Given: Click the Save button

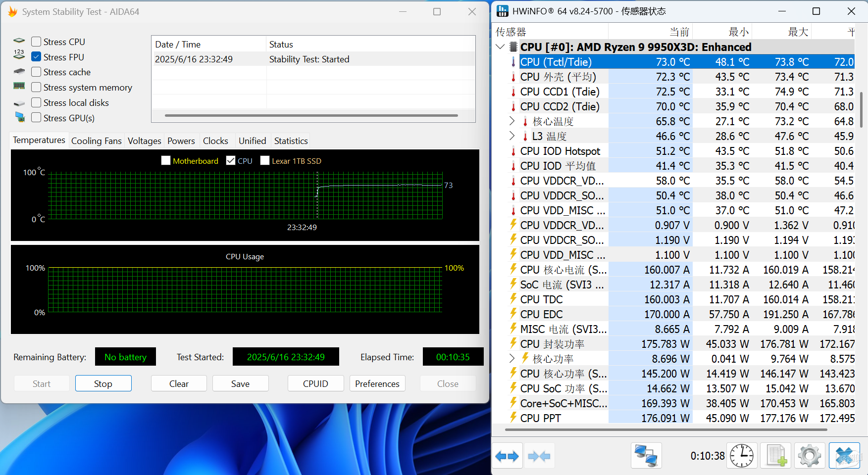Looking at the screenshot, I should pyautogui.click(x=240, y=383).
